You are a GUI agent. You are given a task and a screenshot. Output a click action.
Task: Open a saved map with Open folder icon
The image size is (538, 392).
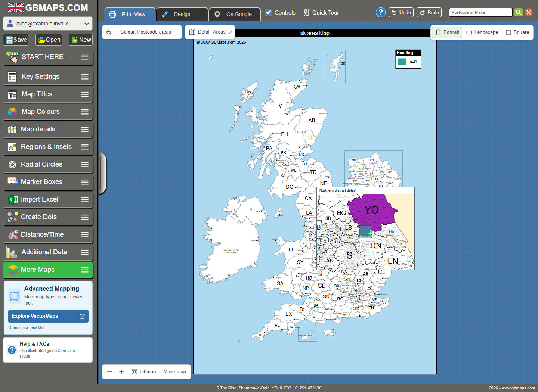click(49, 40)
